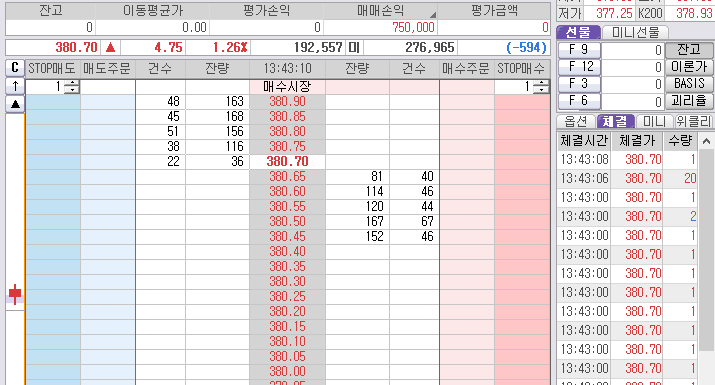Click the ask quantity 163 cell

(x=217, y=101)
